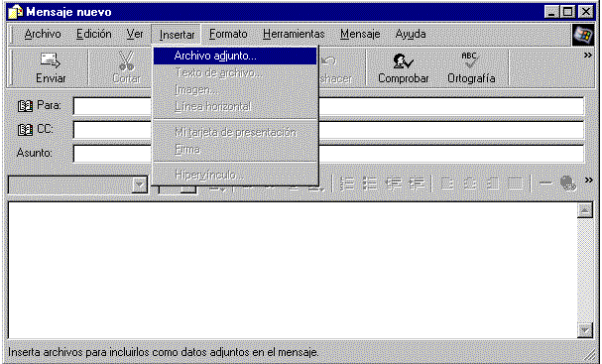Screen dimensions: 602x364
Task: Click the align right icon
Action: coord(493,183)
